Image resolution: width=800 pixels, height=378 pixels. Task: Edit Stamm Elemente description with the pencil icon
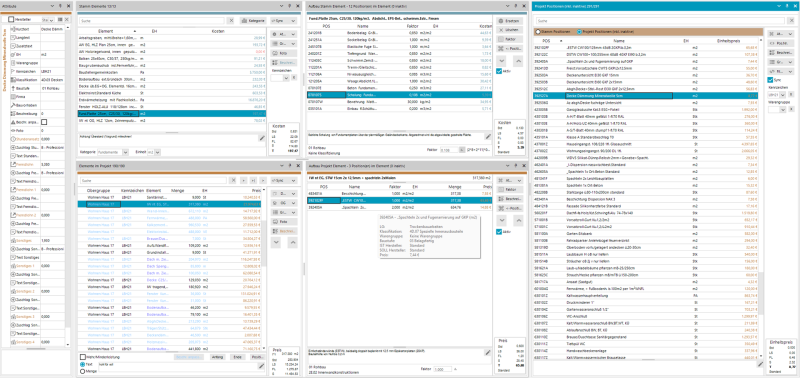coord(262,138)
